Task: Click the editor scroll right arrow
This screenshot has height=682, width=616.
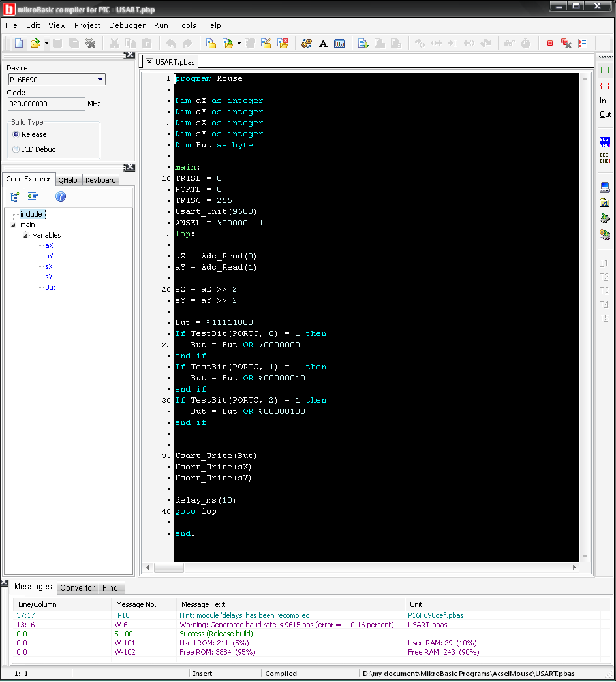Action: 574,567
